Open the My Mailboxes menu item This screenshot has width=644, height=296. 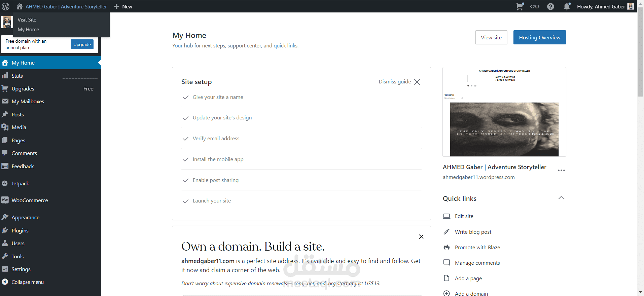[x=50, y=101]
